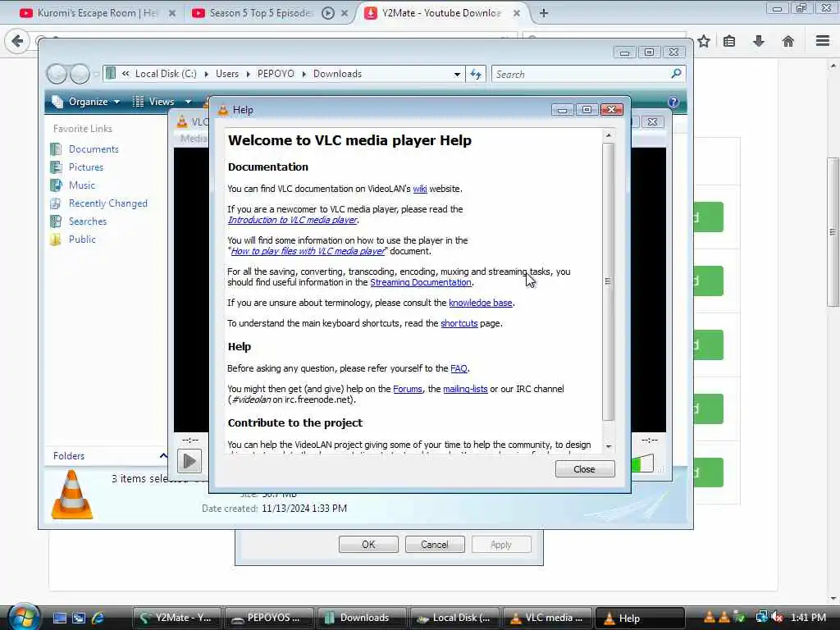
Task: Open Introduction to VLC media player link
Action: pos(293,220)
